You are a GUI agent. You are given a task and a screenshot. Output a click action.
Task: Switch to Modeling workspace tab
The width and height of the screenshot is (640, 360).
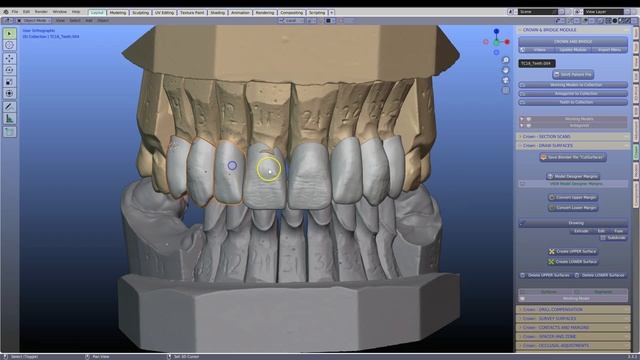point(118,13)
